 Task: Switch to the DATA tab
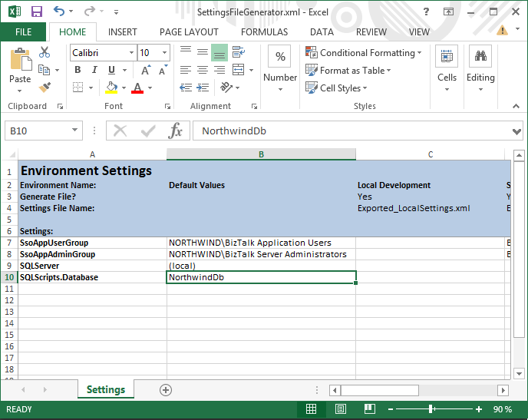point(322,32)
